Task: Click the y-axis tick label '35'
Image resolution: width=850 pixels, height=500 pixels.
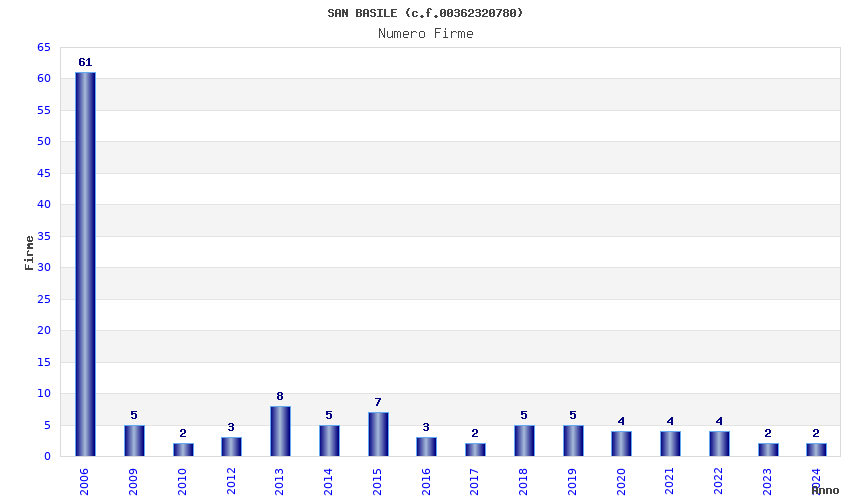Action: 44,236
